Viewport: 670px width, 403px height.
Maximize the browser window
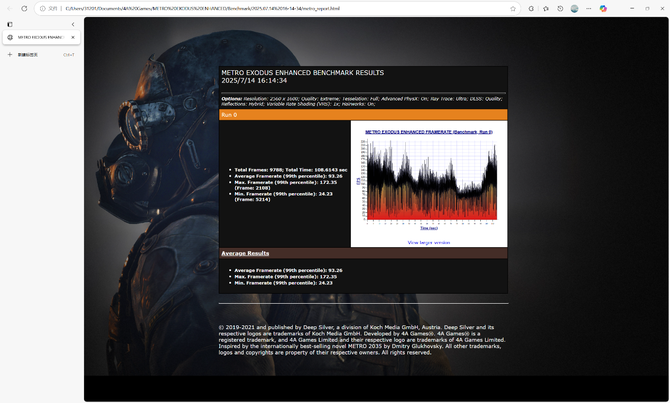[647, 9]
